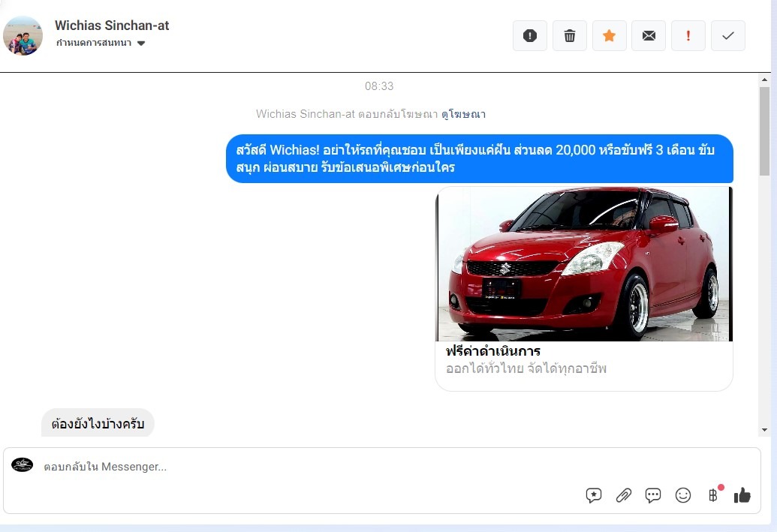Screen dimensions: 777x532
Task: Click the chat scrollbar up arrow
Action: (x=764, y=80)
